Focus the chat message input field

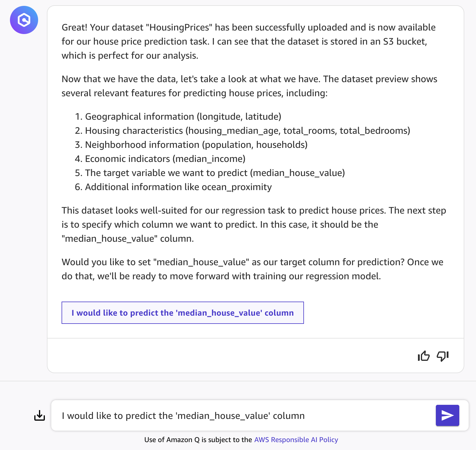(x=243, y=415)
